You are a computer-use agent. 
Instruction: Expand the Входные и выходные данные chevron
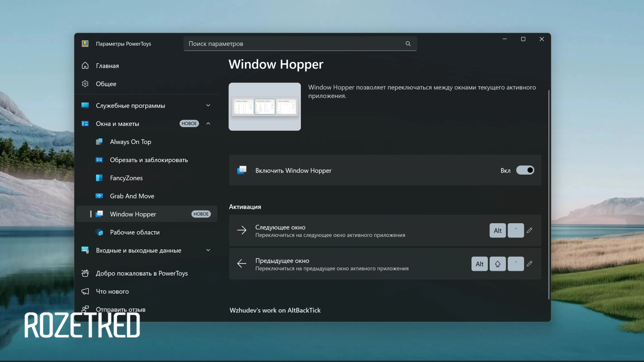(x=208, y=250)
